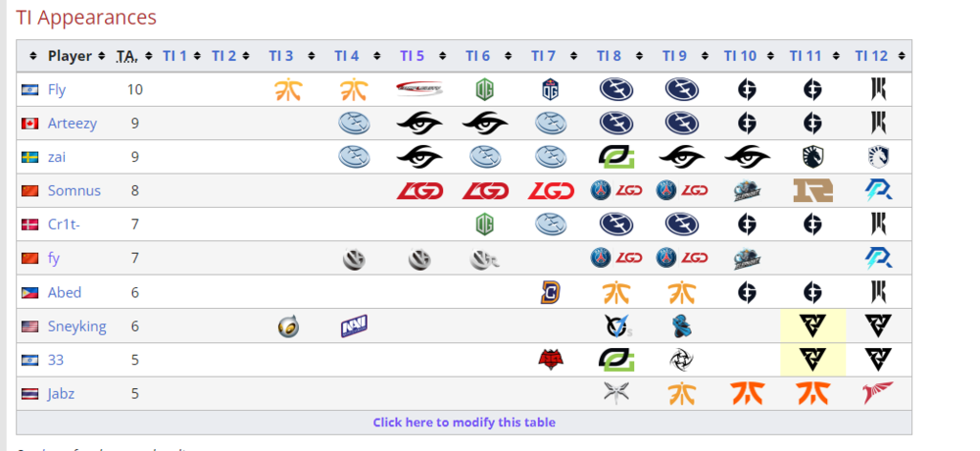Open Sneyking's player page link
980x451 pixels.
coord(76,326)
